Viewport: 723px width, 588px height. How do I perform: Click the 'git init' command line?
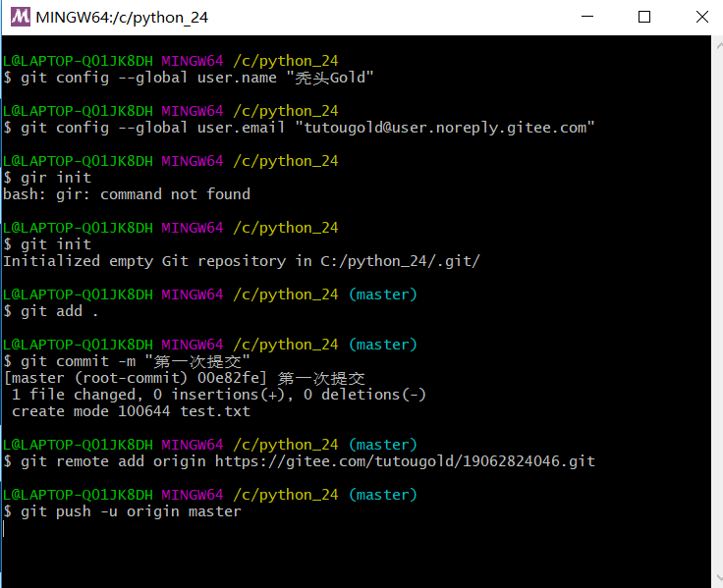coord(47,244)
